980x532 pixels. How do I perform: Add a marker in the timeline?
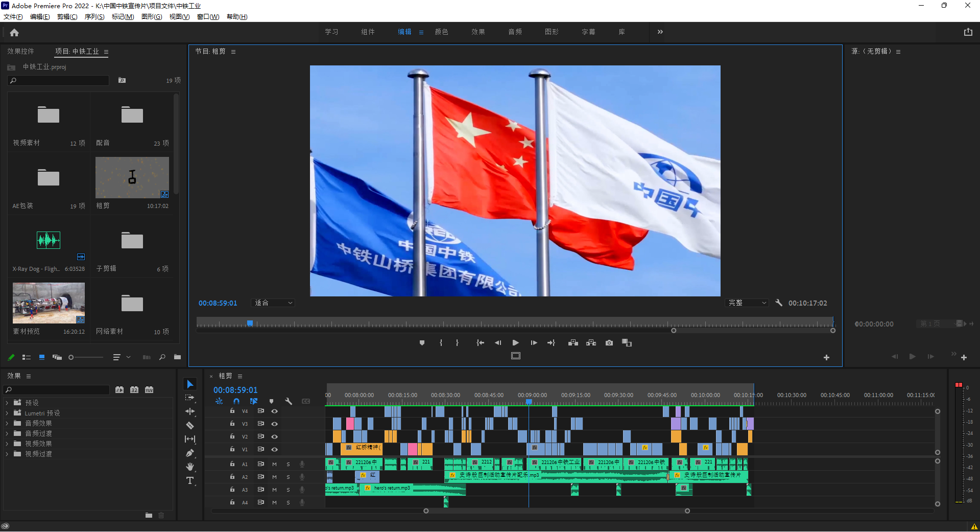tap(271, 401)
